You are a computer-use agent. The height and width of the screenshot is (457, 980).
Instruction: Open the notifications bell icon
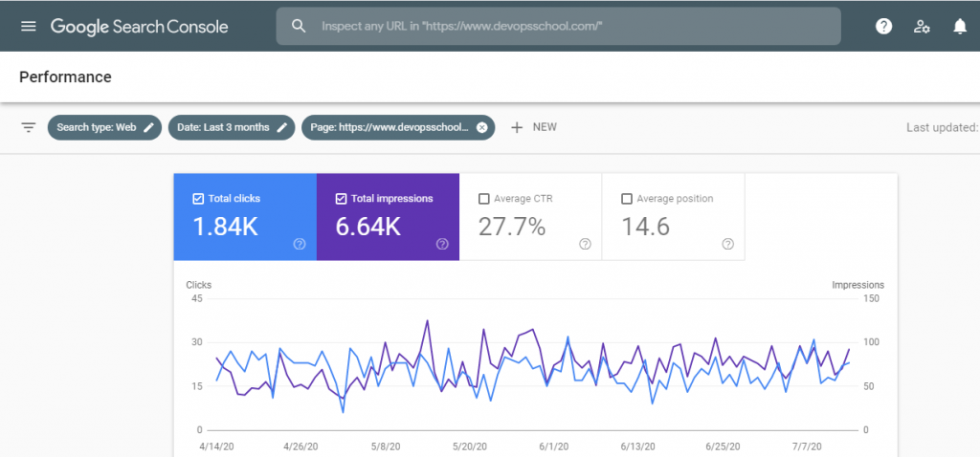pos(960,26)
